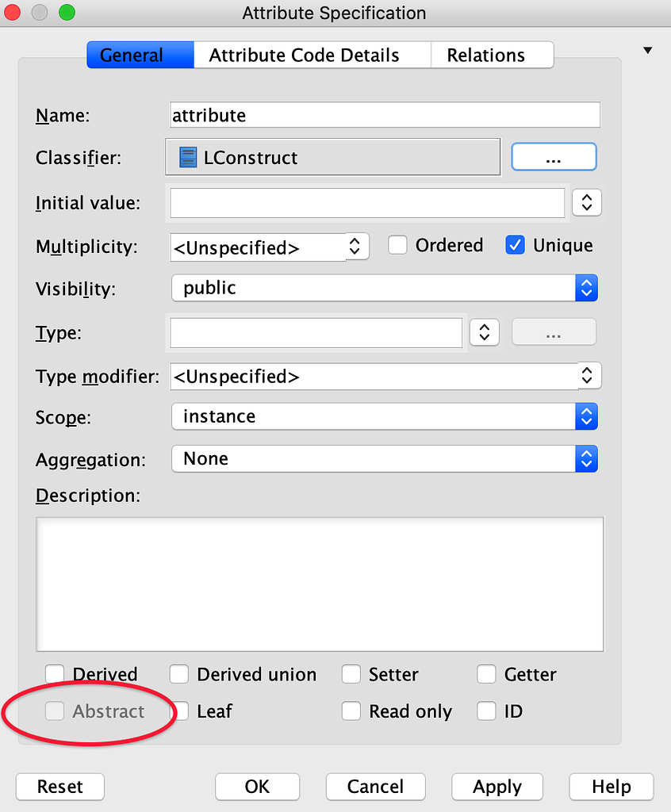Open the Relations tab
This screenshot has height=812, width=671.
(x=492, y=55)
